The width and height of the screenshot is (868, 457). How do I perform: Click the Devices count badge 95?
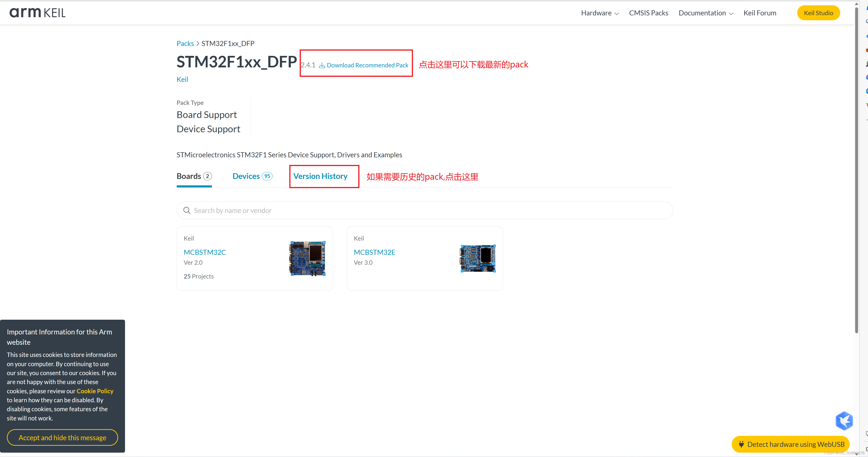pos(267,176)
